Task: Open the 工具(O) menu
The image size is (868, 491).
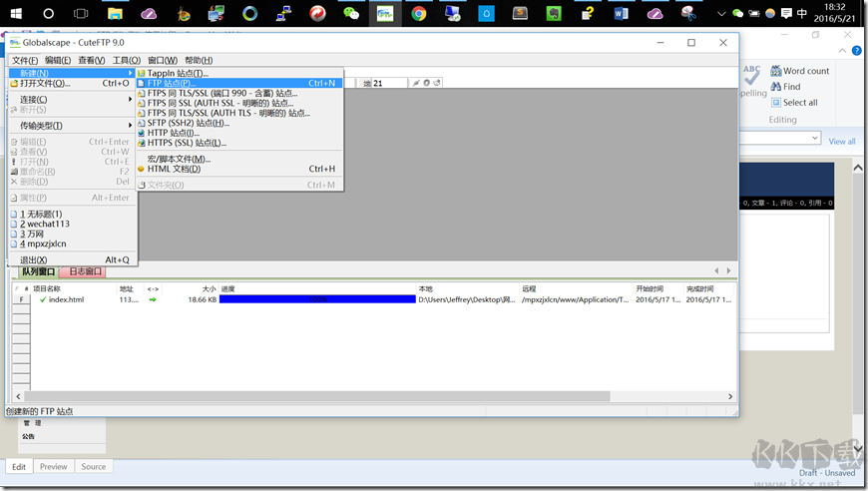Action: point(127,60)
